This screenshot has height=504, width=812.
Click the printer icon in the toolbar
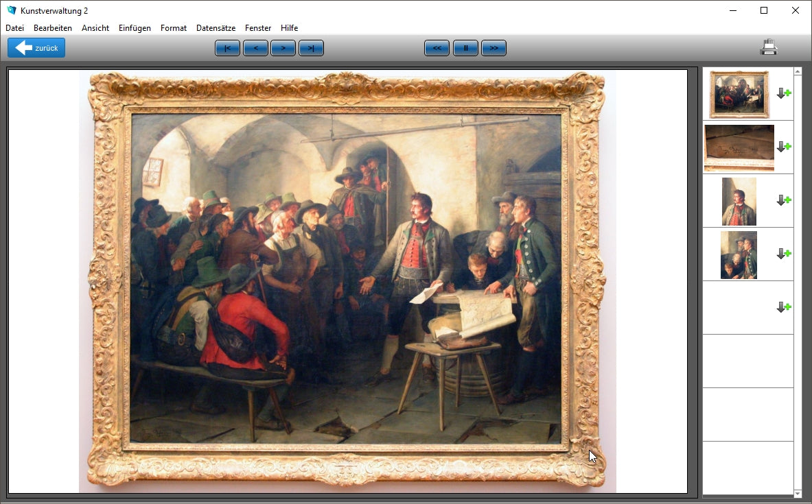[768, 47]
